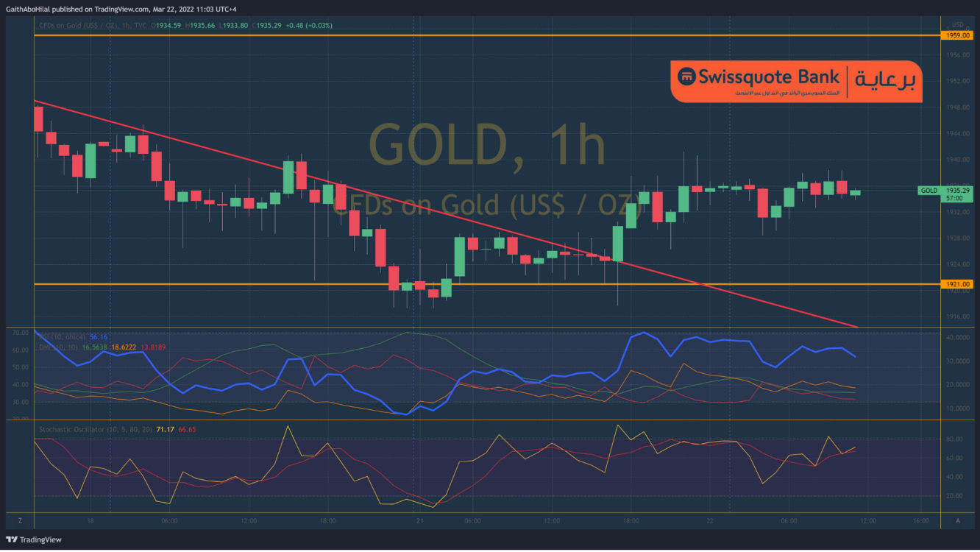Image resolution: width=980 pixels, height=552 pixels.
Task: Select the 1921.00 horizontal line price label
Action: tap(957, 284)
